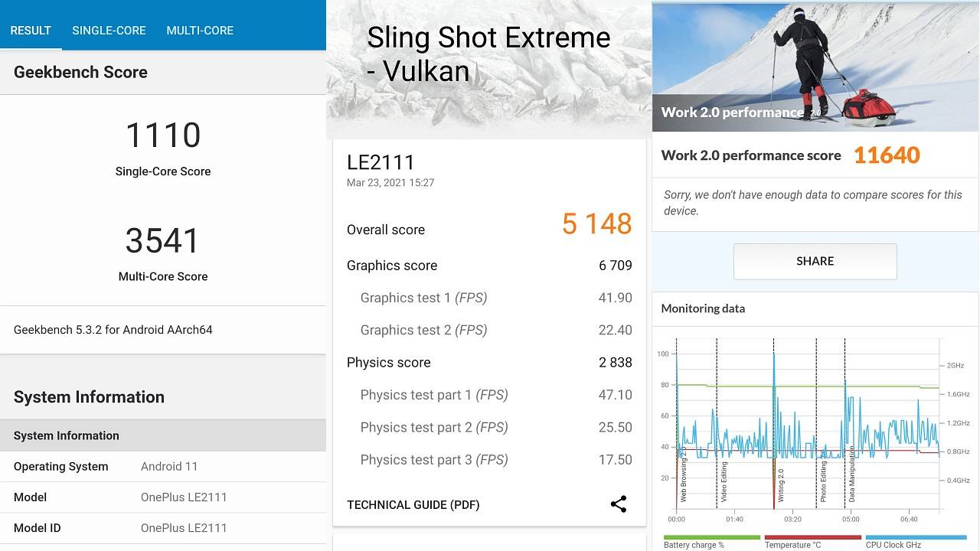Image resolution: width=980 pixels, height=551 pixels.
Task: Click the SHARE button in PCMark
Action: 815,261
